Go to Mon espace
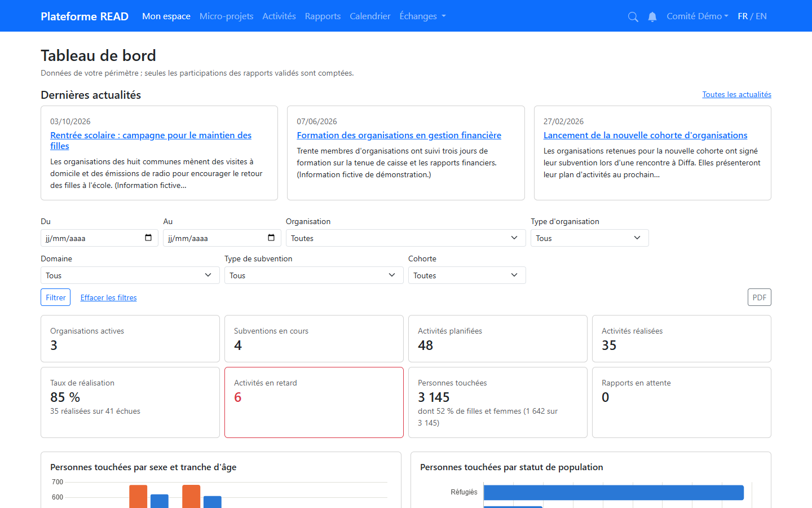Viewport: 812px width, 508px height. 166,16
